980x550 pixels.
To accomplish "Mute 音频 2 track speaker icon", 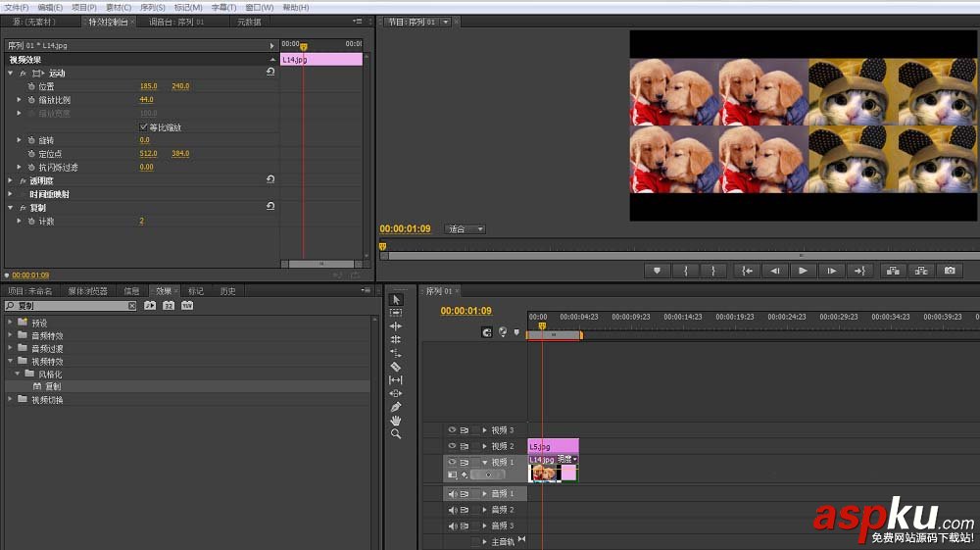I will tap(453, 510).
